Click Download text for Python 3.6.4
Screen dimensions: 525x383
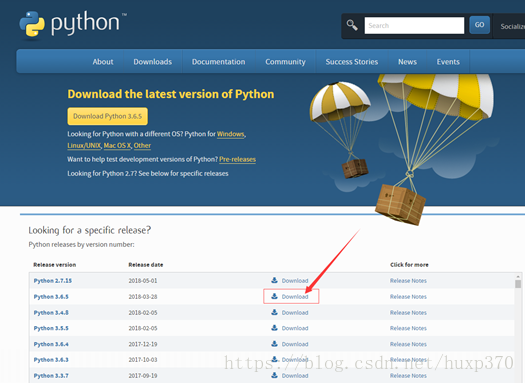pos(295,344)
